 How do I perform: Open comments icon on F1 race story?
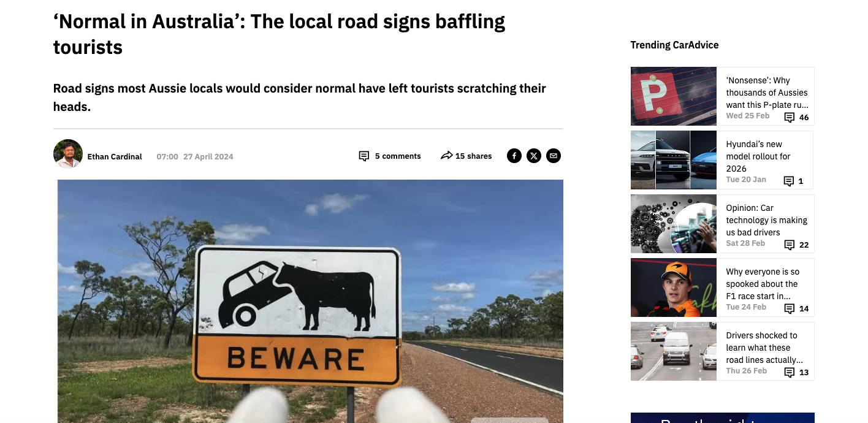point(790,308)
